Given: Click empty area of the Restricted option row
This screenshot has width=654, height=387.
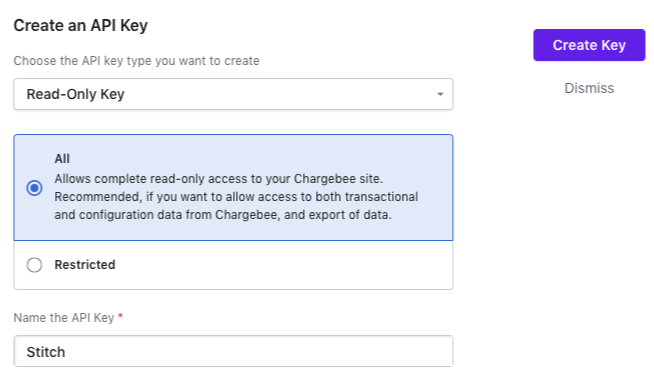Looking at the screenshot, I should (x=284, y=265).
